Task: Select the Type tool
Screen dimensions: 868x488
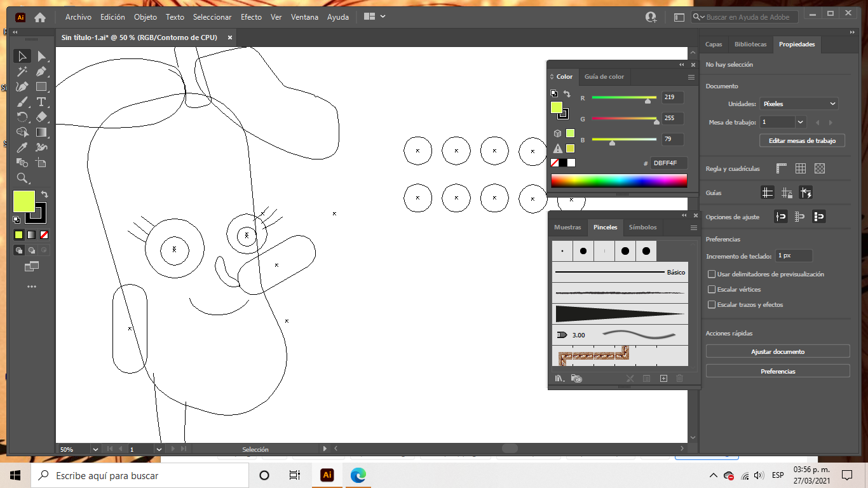Action: coord(42,102)
